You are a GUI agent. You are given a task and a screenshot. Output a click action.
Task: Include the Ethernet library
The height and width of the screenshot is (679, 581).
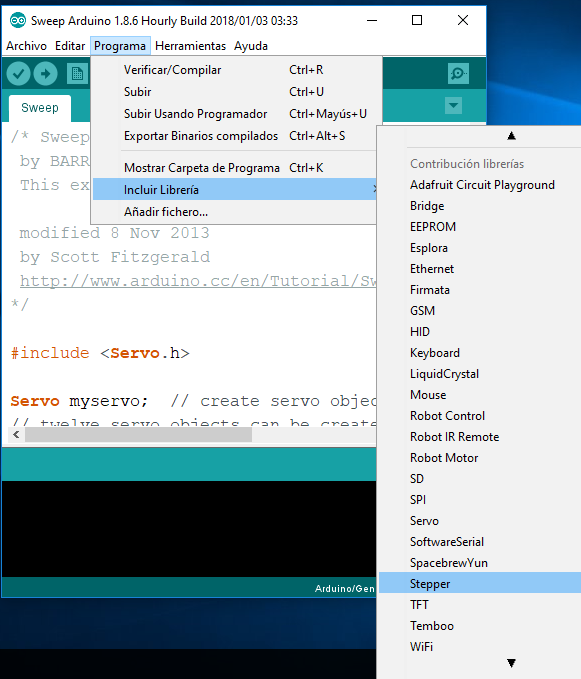click(x=480, y=269)
